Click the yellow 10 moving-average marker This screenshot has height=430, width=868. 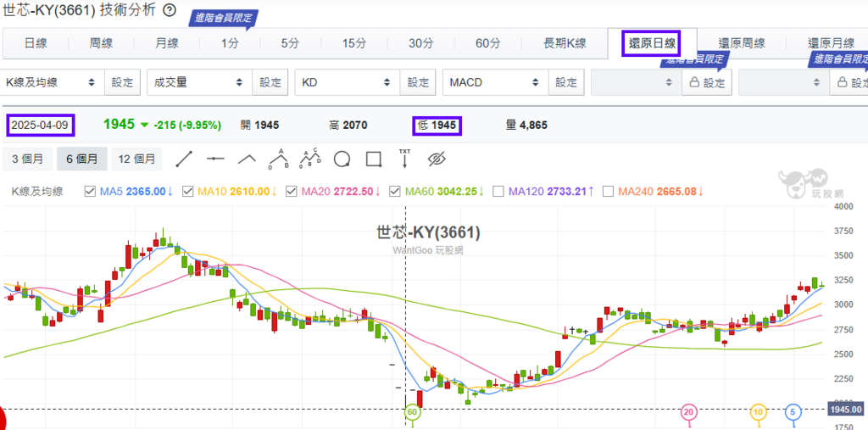(x=758, y=412)
